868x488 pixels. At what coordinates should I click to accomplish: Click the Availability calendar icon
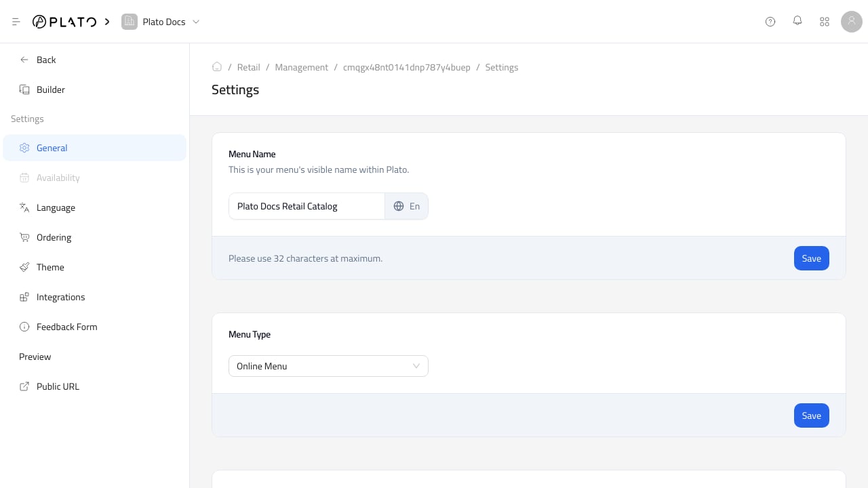click(x=24, y=178)
